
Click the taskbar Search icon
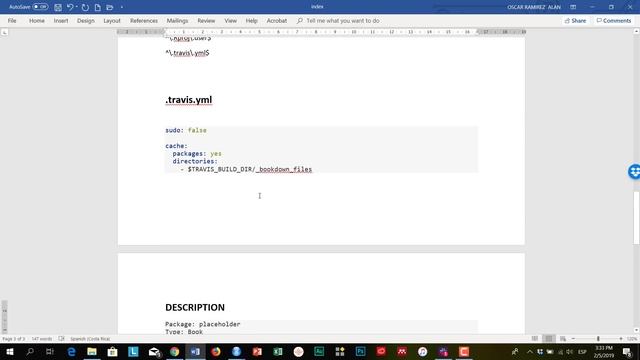(x=30, y=351)
